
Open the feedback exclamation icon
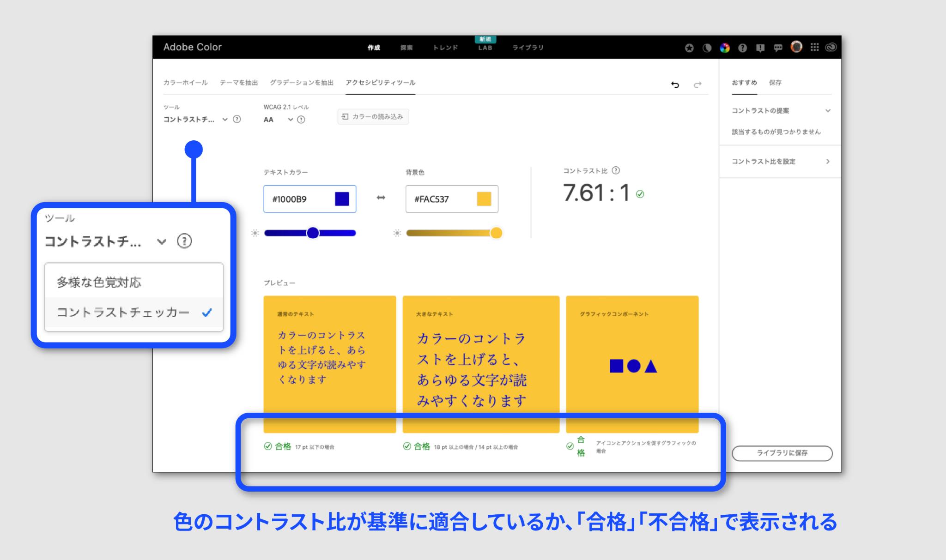click(760, 48)
